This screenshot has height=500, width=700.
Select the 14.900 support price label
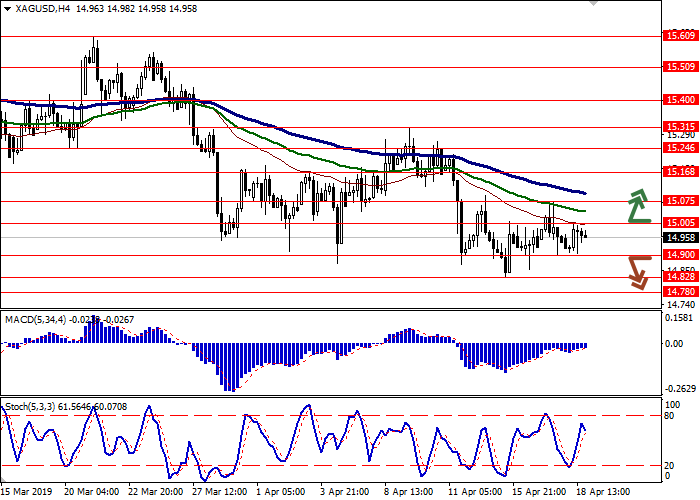[x=680, y=255]
